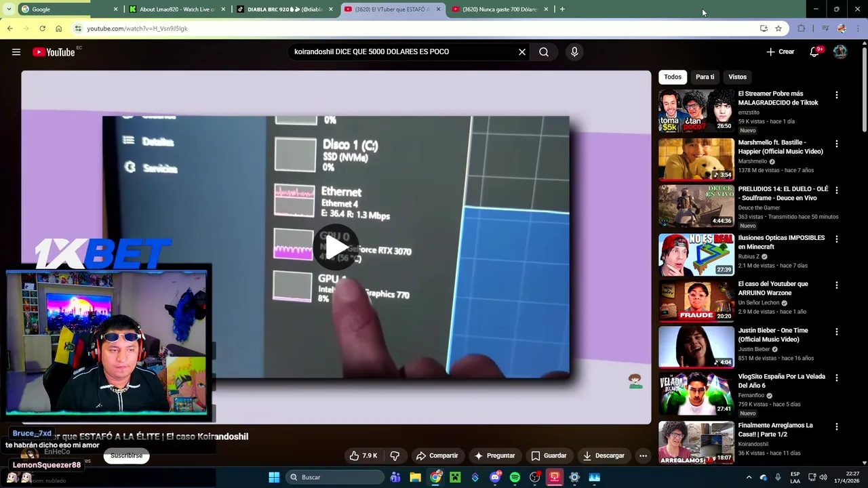This screenshot has width=868, height=488.
Task: Open 'El caso del Youtuber que ARRUINO Warzone' title
Action: 773,288
